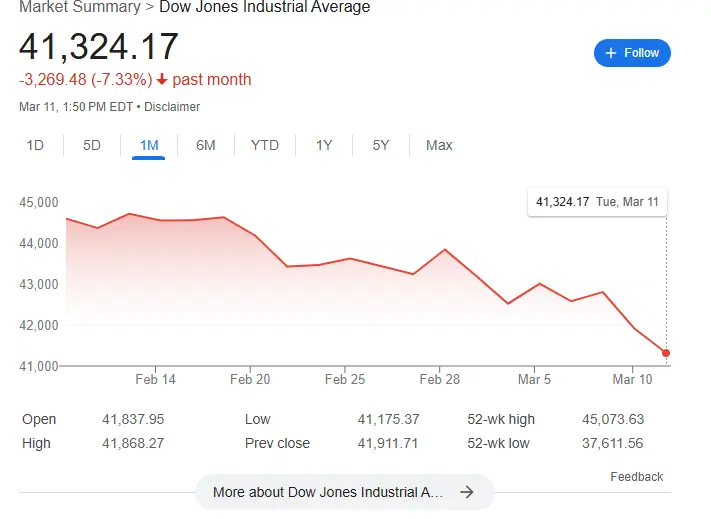The height and width of the screenshot is (519, 711).
Task: Open the Disclaimer link
Action: coord(172,107)
